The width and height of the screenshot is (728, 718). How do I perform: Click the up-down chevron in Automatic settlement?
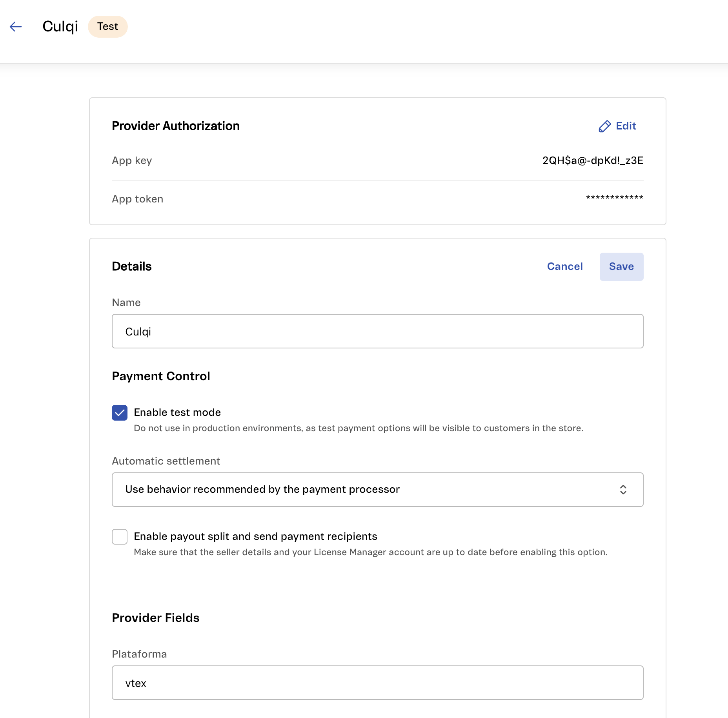(x=623, y=490)
